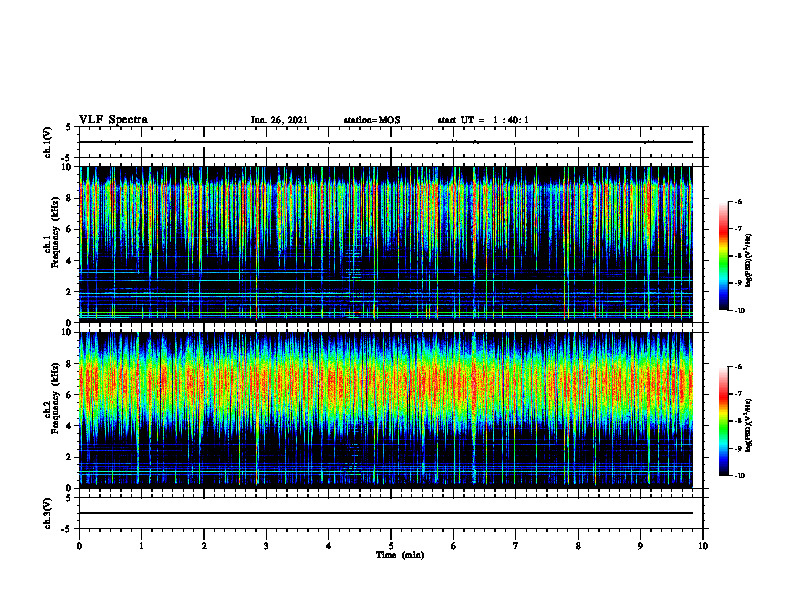Click the time axis tick label "2"
The width and height of the screenshot is (792, 612).
coord(204,546)
